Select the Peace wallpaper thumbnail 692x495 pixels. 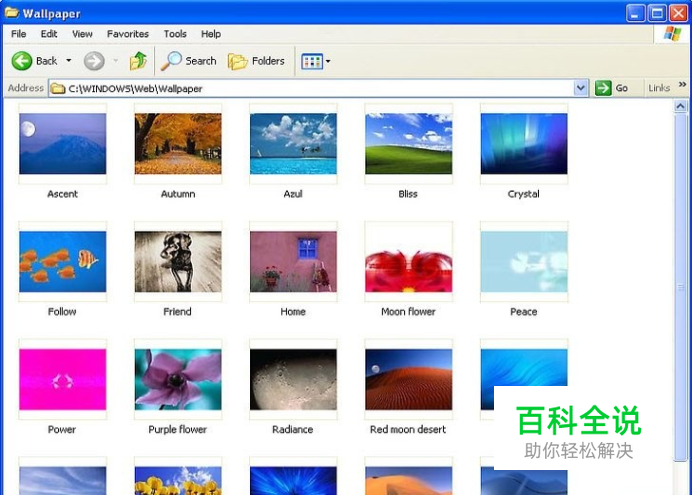(524, 262)
